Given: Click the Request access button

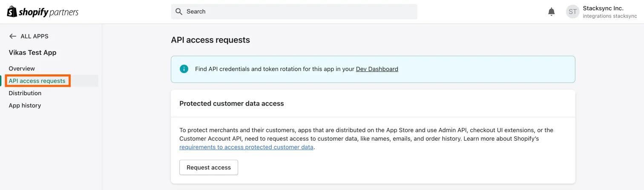Looking at the screenshot, I should pos(209,167).
